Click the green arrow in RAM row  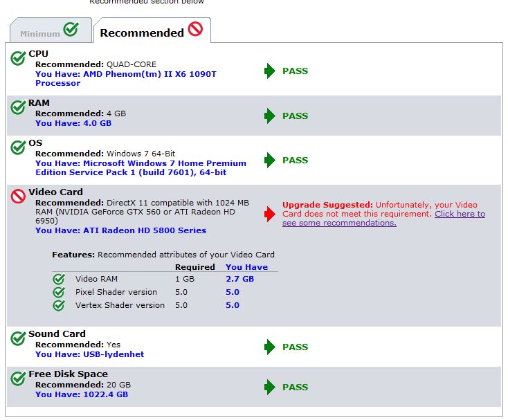pyautogui.click(x=269, y=116)
